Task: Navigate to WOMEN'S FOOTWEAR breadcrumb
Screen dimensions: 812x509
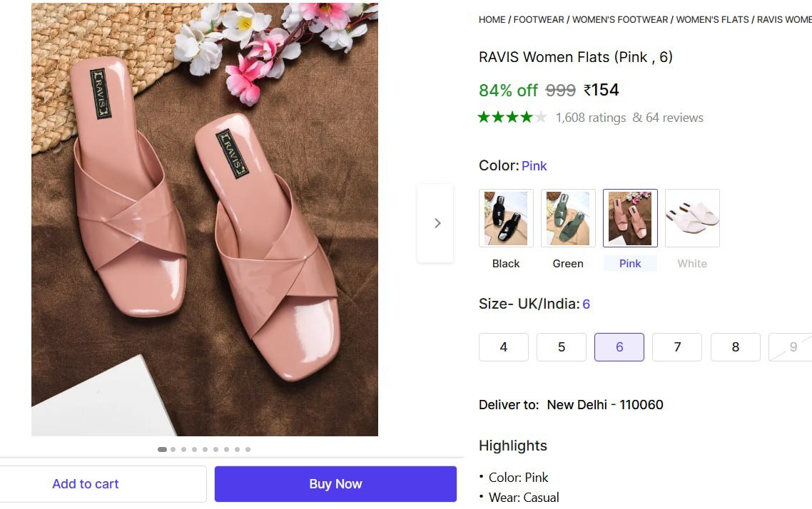Action: pos(621,20)
